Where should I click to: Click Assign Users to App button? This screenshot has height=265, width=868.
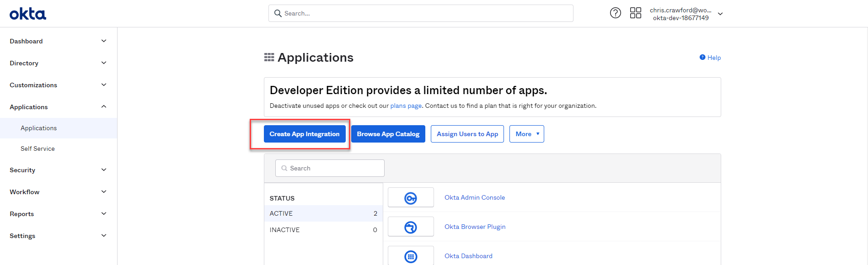(467, 134)
